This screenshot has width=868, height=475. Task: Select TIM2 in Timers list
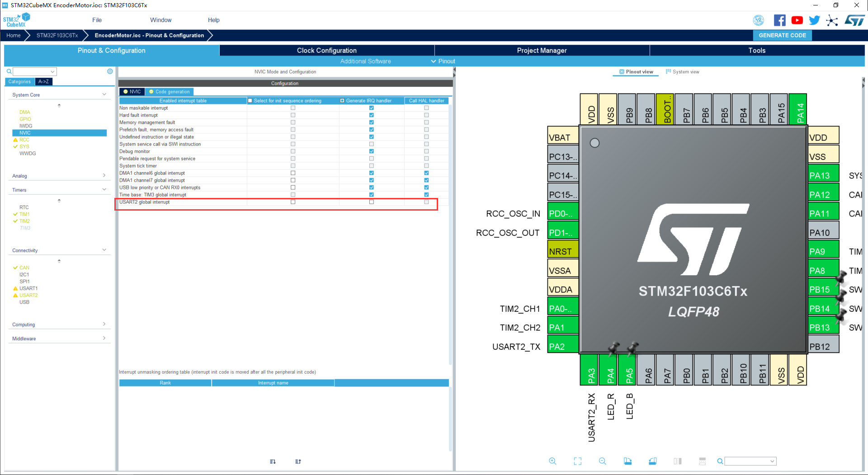click(24, 221)
